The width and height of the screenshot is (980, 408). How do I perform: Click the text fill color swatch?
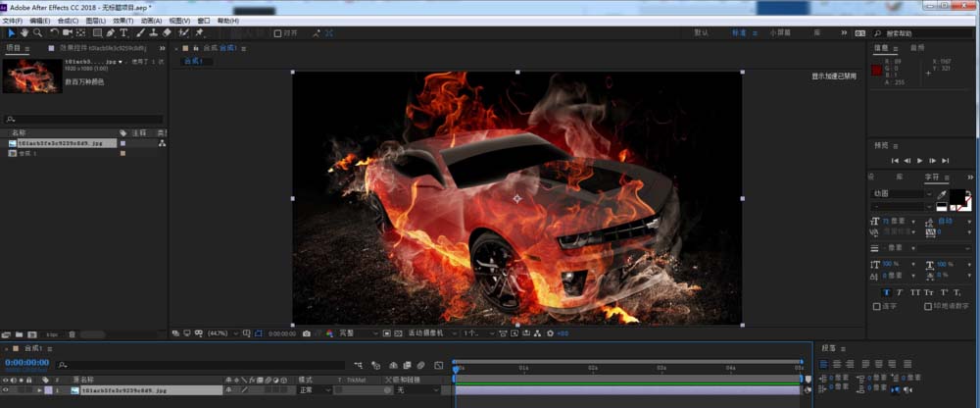(956, 197)
